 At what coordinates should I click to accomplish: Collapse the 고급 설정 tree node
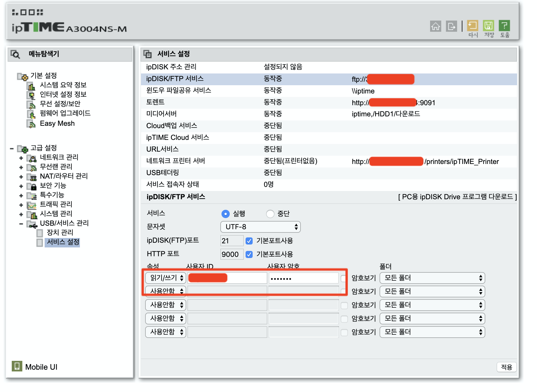(x=12, y=149)
